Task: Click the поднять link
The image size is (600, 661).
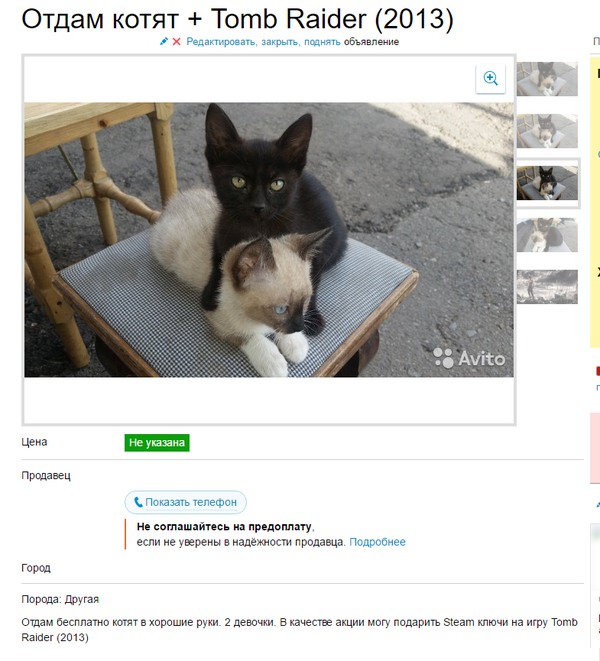Action: tap(322, 42)
